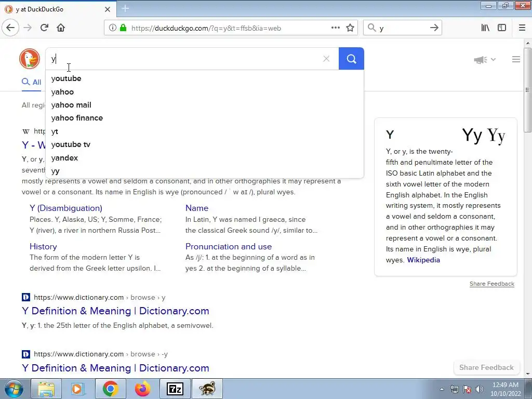Viewport: 532px width, 399px height.
Task: Select the All results tab
Action: point(32,82)
